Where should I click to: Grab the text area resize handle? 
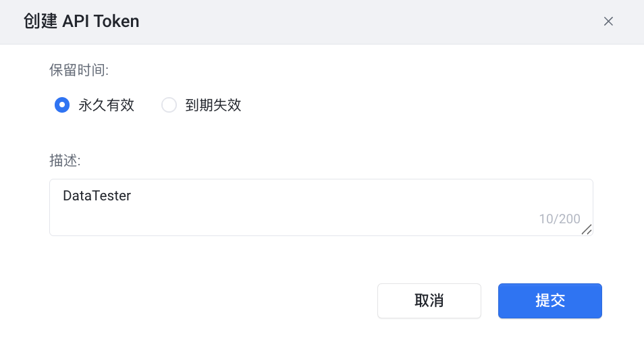click(587, 229)
